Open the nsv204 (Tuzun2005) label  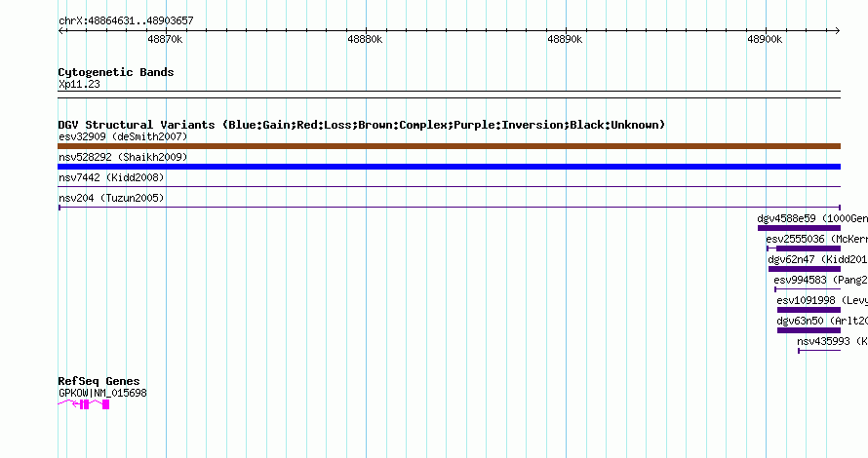pos(111,198)
